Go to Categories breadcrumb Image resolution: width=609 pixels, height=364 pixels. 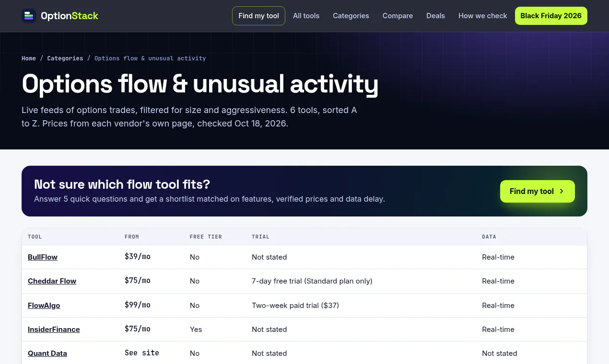(65, 58)
